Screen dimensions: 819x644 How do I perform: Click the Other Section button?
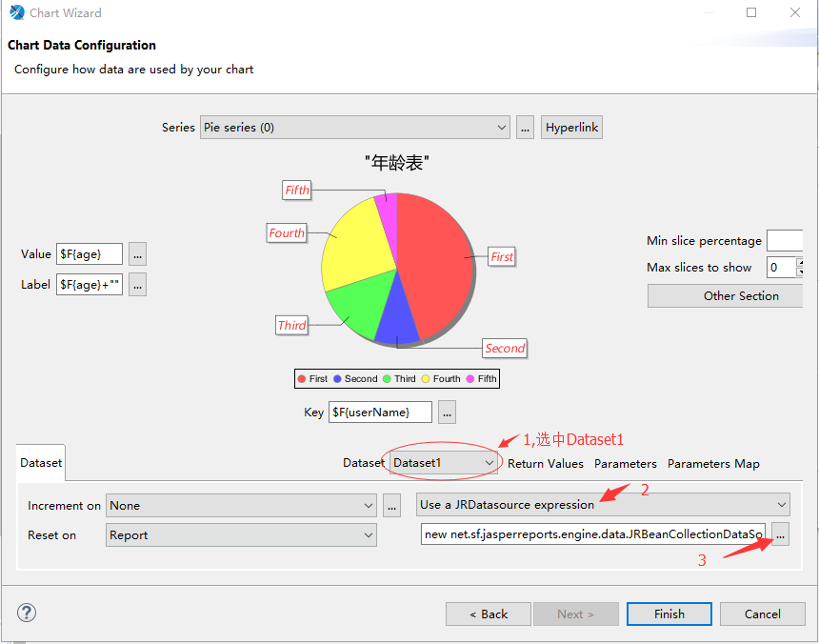725,296
